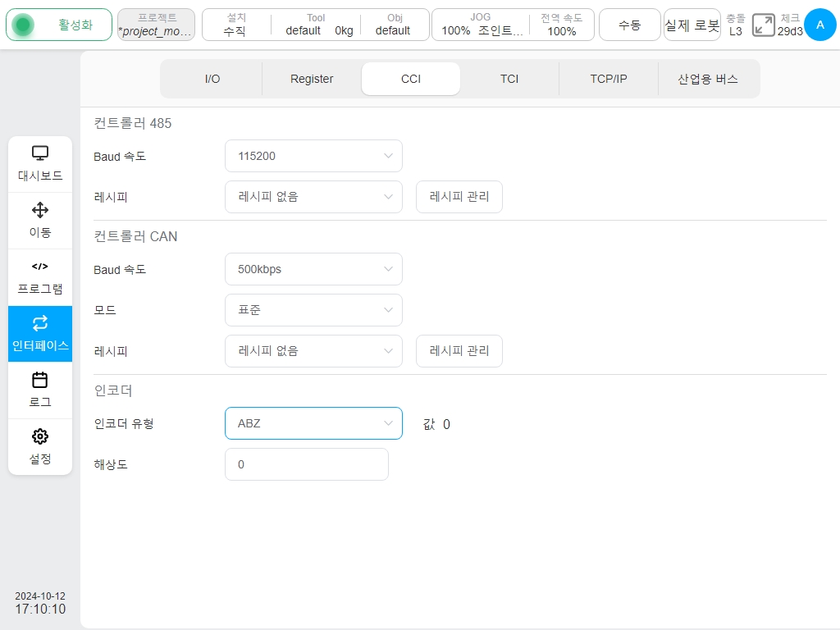Click the 인코더 유형 label
Viewport: 840px width, 630px height.
(124, 424)
